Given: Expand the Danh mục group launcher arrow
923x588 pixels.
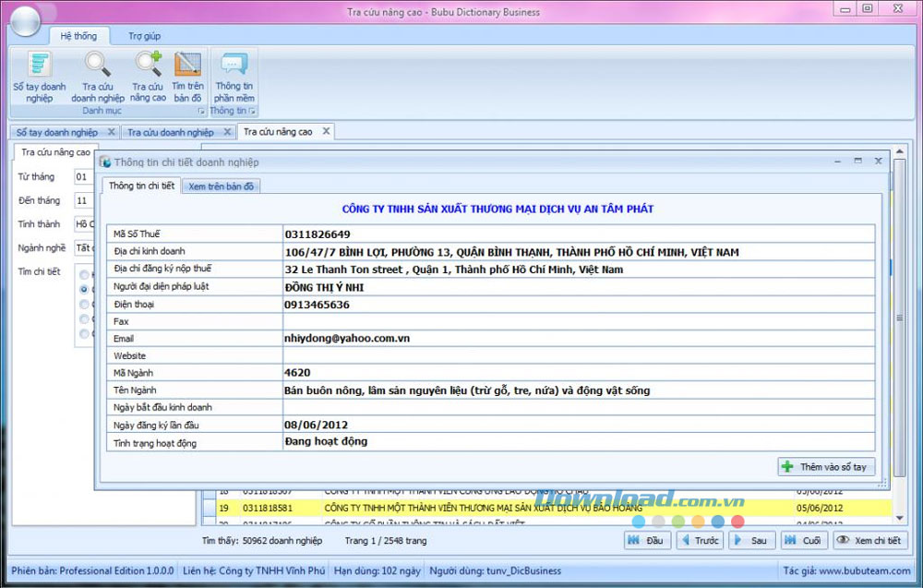Looking at the screenshot, I should tap(200, 111).
